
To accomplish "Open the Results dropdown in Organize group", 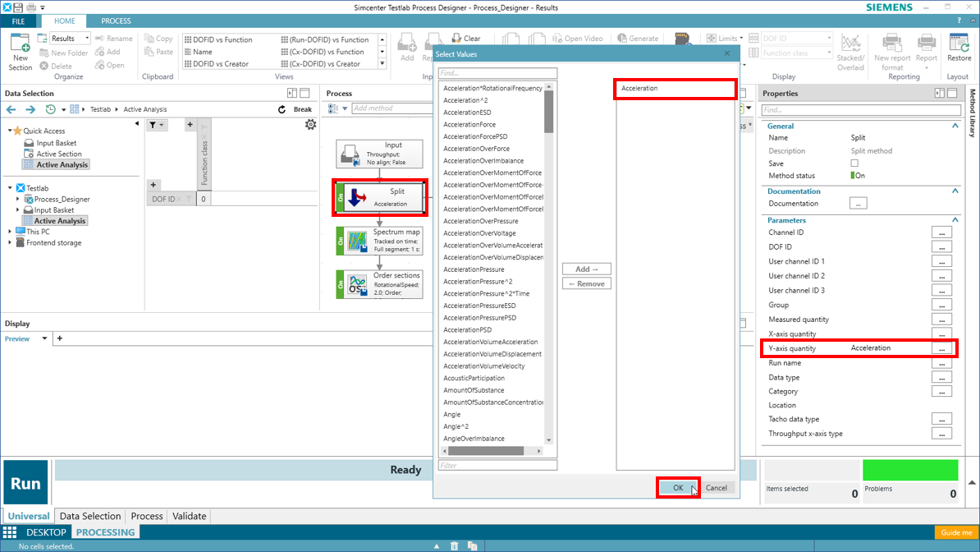I will (x=87, y=39).
